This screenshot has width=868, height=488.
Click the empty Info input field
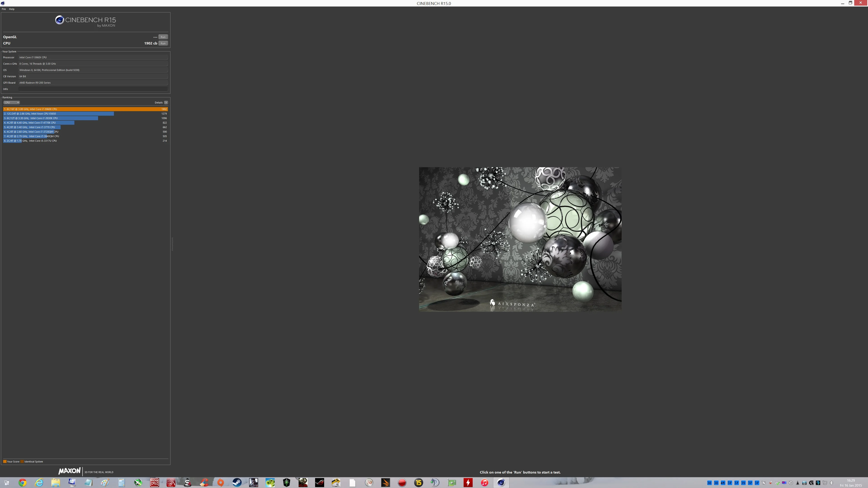(x=93, y=89)
